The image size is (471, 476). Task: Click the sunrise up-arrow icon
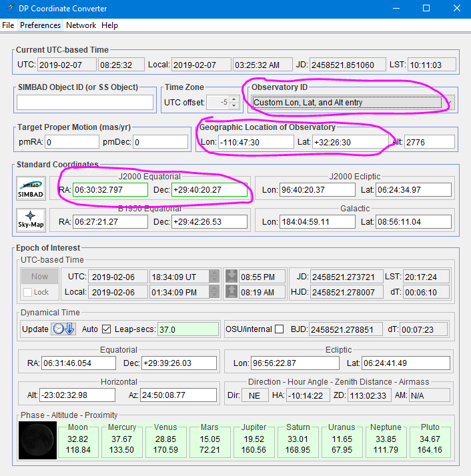point(230,291)
